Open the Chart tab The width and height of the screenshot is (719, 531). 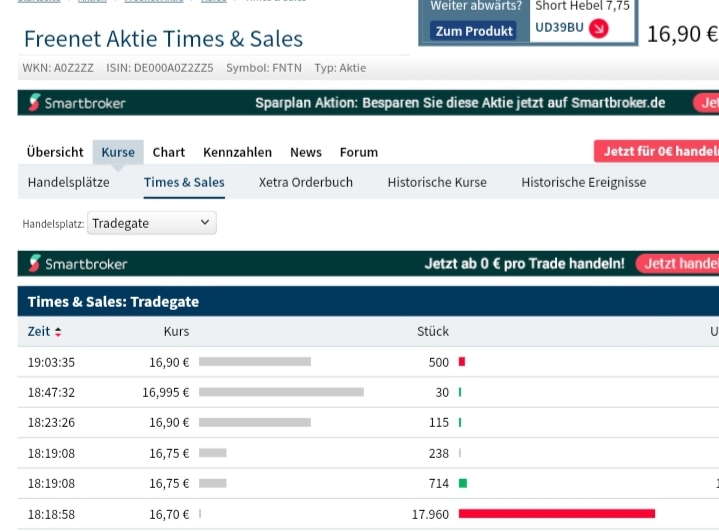pos(169,152)
